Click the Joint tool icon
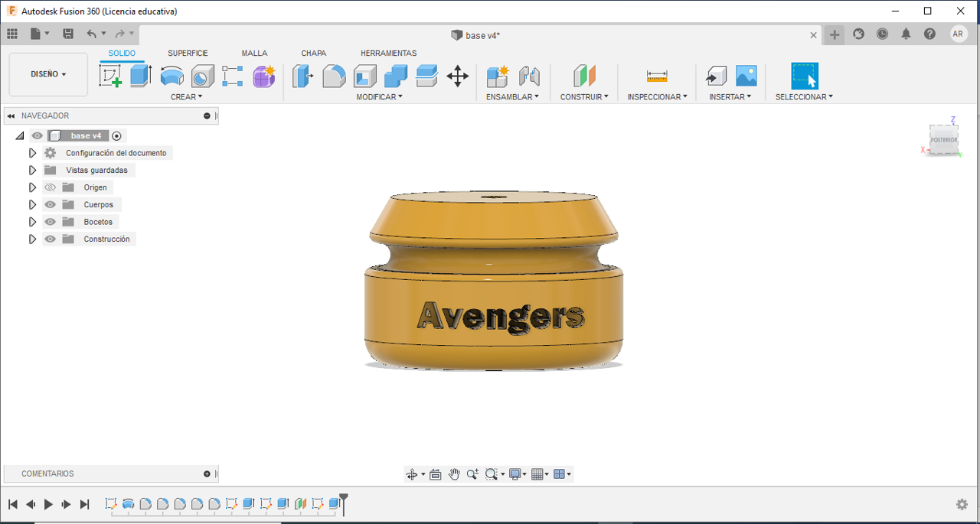Viewport: 980px width, 524px height. [x=529, y=76]
